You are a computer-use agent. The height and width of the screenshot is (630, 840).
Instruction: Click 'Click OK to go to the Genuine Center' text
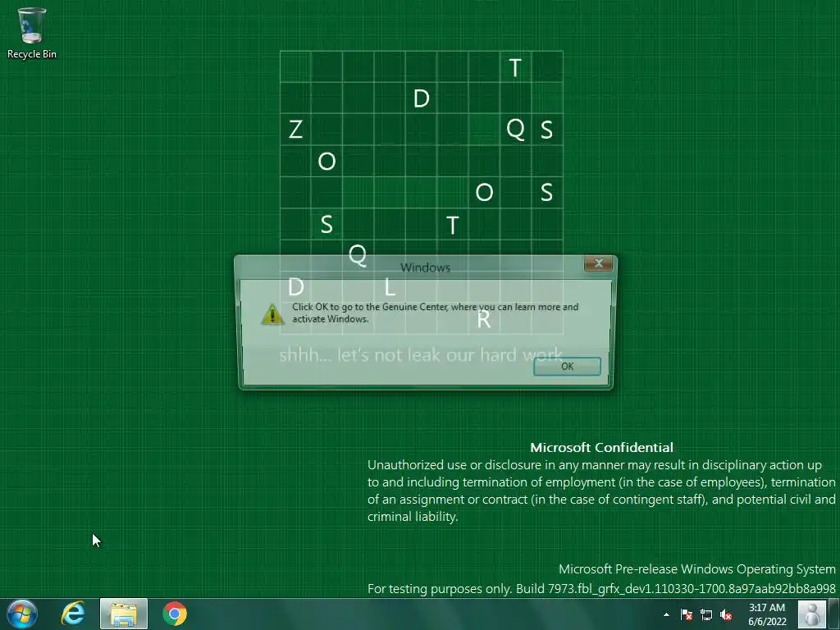(369, 307)
